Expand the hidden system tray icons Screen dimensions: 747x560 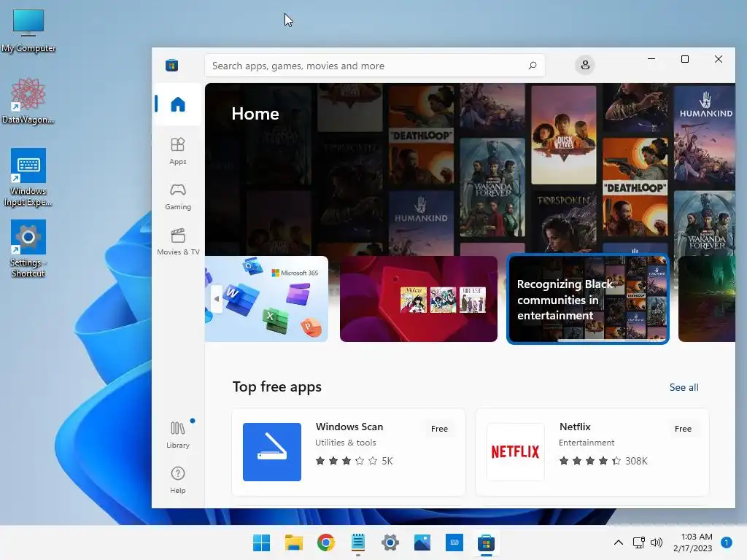[x=619, y=542]
